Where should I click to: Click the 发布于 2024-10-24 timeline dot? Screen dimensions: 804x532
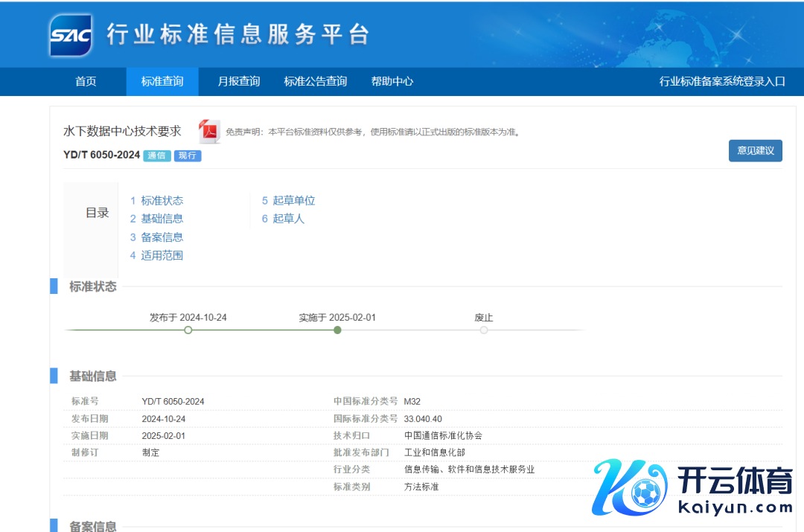click(x=188, y=330)
